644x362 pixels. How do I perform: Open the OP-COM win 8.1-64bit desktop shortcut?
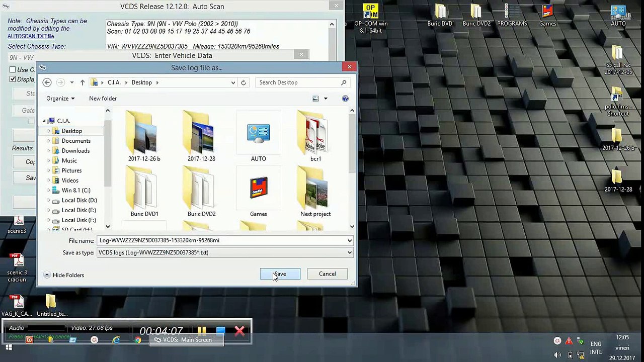pyautogui.click(x=371, y=19)
